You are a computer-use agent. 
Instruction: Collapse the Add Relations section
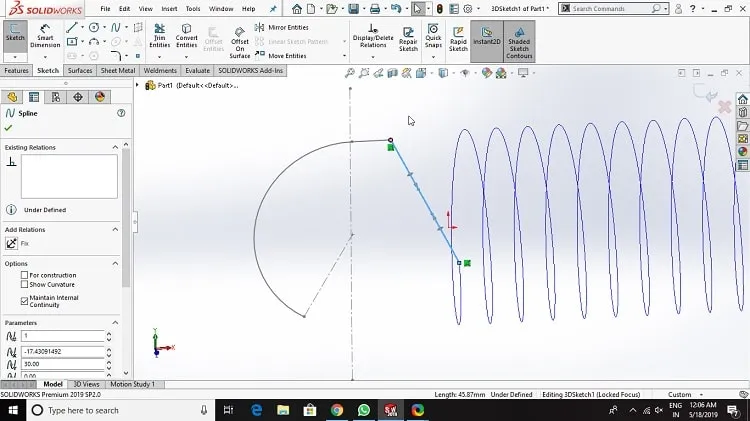tap(115, 230)
